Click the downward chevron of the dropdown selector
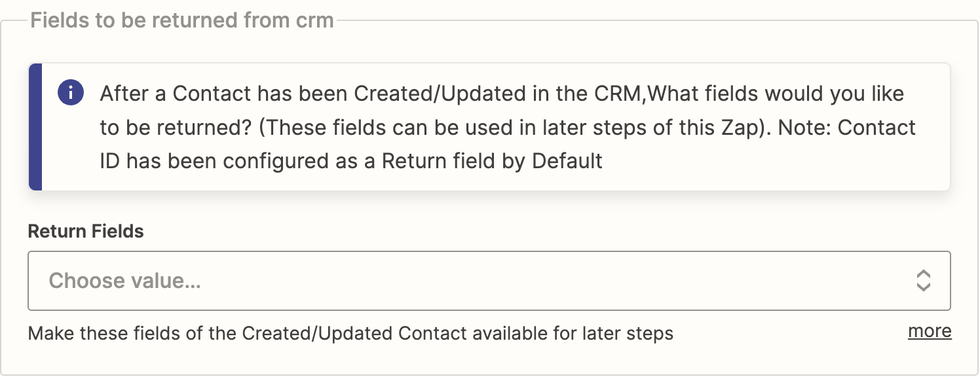Viewport: 980px width, 377px height. 923,287
